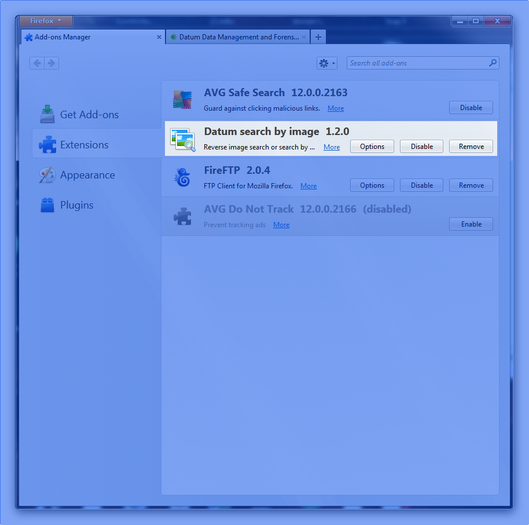Disable the FireFTP extension
The image size is (529, 525).
coord(422,185)
